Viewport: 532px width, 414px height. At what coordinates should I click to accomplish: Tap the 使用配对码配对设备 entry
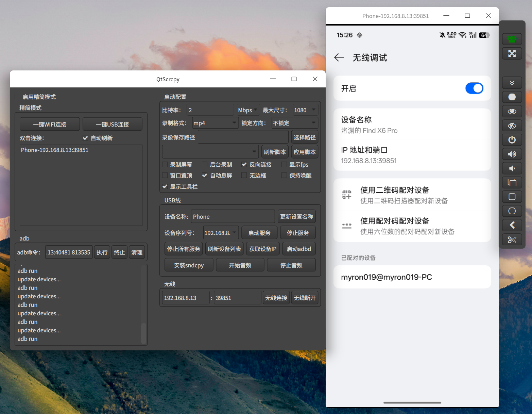pyautogui.click(x=412, y=226)
